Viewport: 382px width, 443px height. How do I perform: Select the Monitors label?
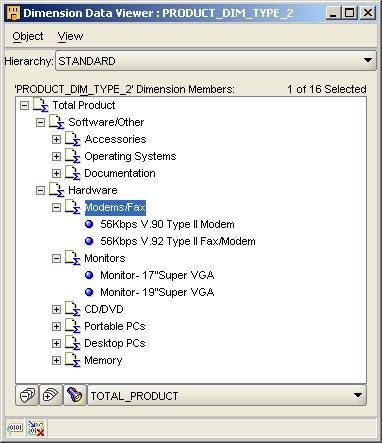pyautogui.click(x=105, y=258)
